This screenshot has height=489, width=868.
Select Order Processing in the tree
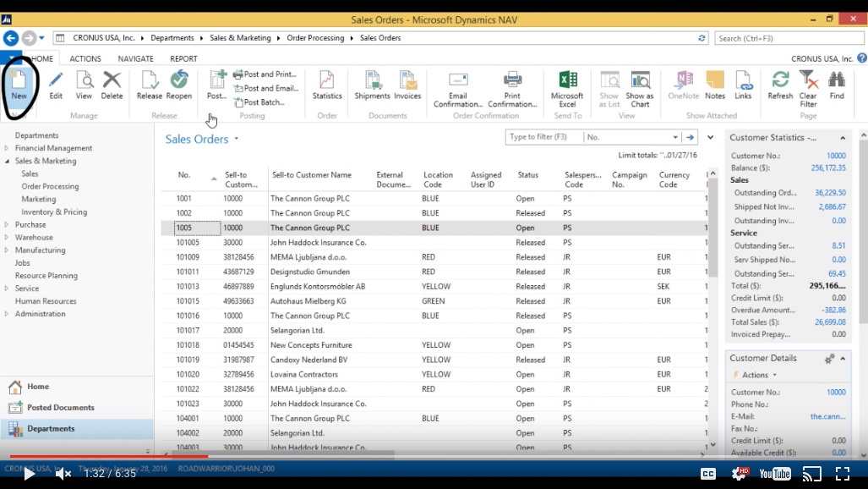(50, 186)
